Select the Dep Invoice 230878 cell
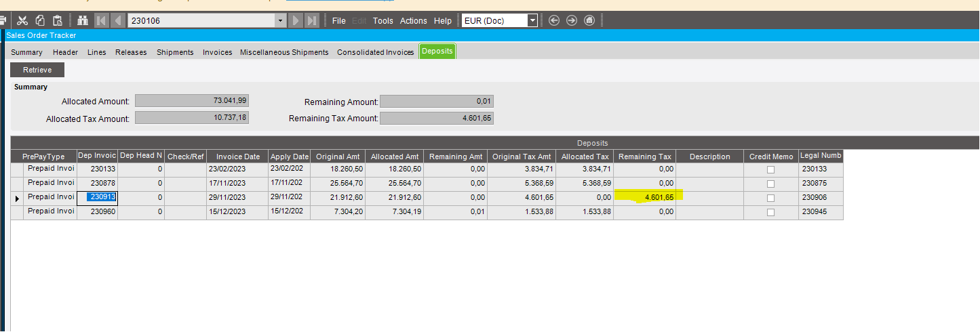This screenshot has height=332, width=980. point(98,183)
